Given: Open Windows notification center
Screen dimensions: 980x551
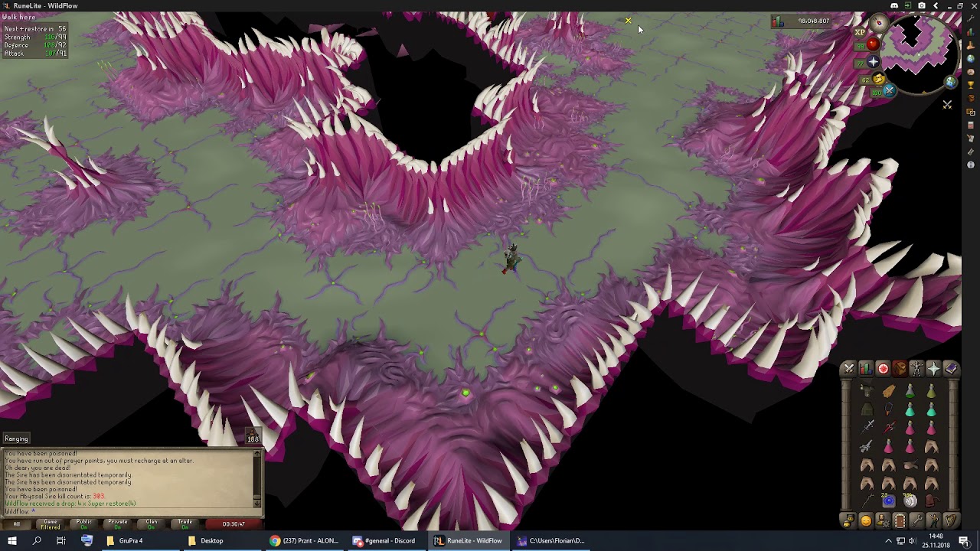Looking at the screenshot, I should point(964,540).
